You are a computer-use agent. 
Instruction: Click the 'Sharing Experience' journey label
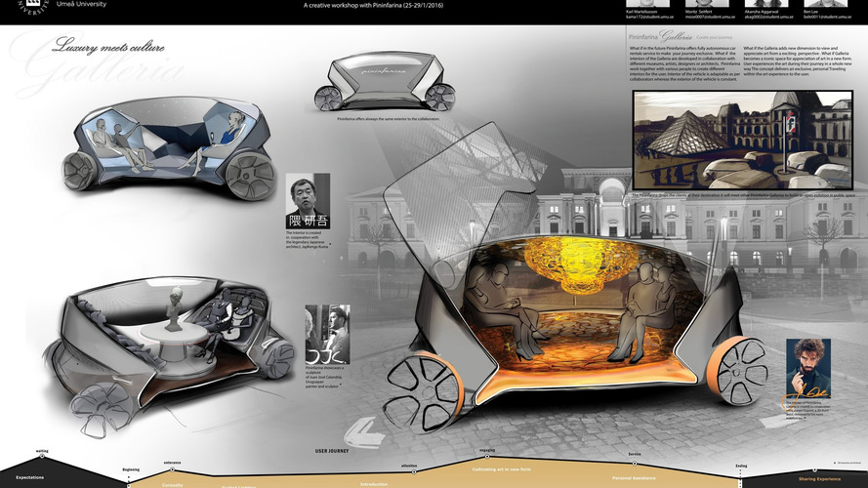[819, 479]
